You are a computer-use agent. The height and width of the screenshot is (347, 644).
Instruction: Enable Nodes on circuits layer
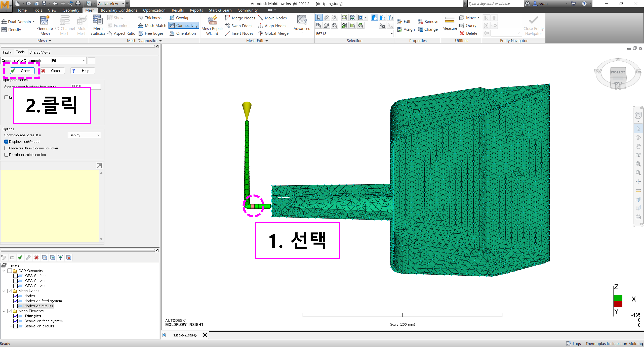[16, 306]
